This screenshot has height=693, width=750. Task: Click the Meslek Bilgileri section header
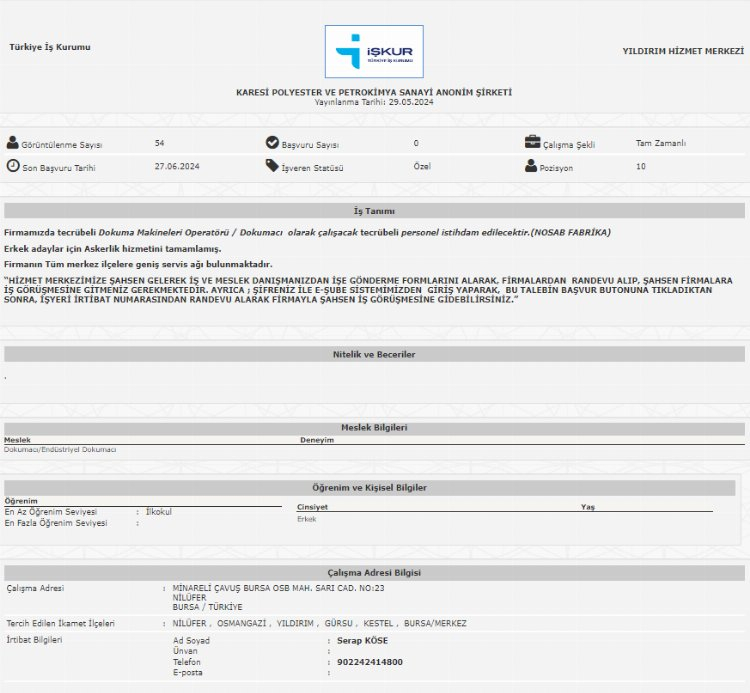click(x=374, y=427)
